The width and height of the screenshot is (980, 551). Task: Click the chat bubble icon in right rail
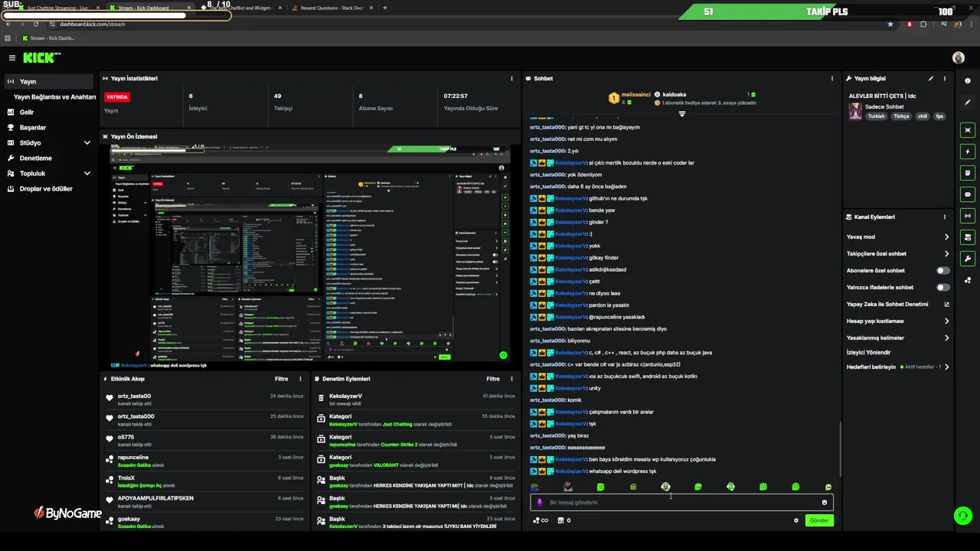tap(968, 194)
